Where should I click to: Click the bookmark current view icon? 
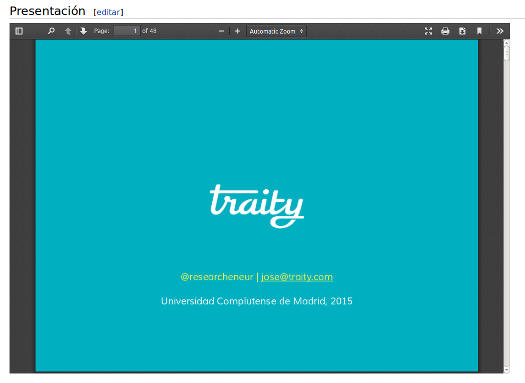click(479, 31)
